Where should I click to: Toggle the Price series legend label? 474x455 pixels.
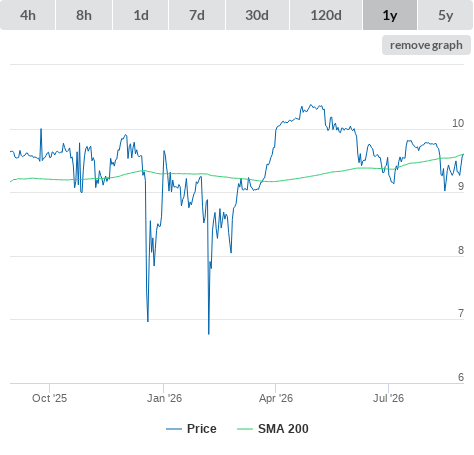pyautogui.click(x=202, y=429)
